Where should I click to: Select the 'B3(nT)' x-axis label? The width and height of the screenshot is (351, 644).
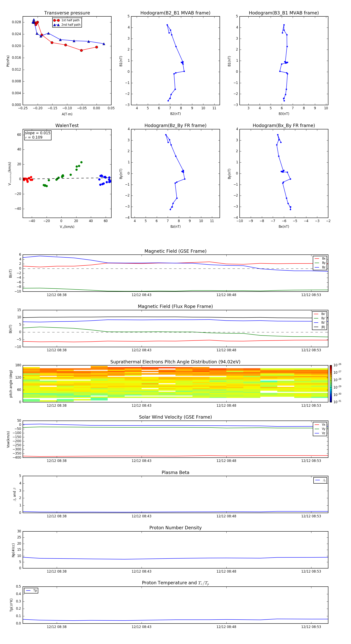(x=284, y=114)
